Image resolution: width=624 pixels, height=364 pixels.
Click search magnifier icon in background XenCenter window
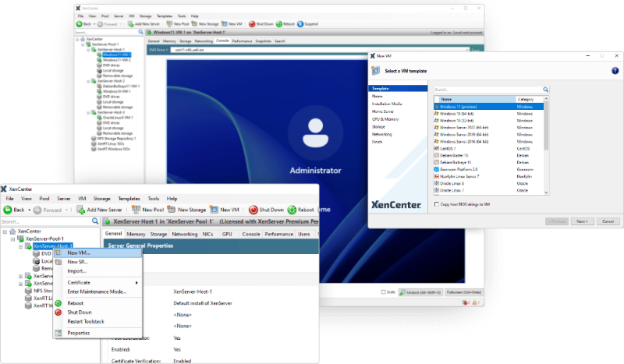[x=140, y=32]
